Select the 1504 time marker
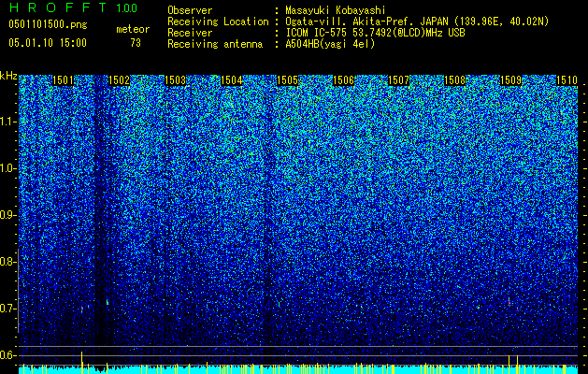The width and height of the screenshot is (588, 374). 232,80
